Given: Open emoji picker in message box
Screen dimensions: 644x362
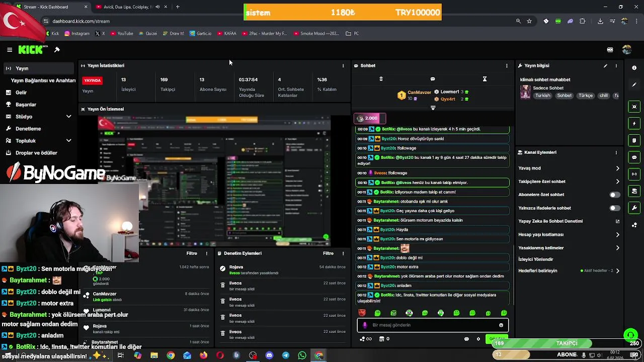Looking at the screenshot, I should tap(501, 325).
